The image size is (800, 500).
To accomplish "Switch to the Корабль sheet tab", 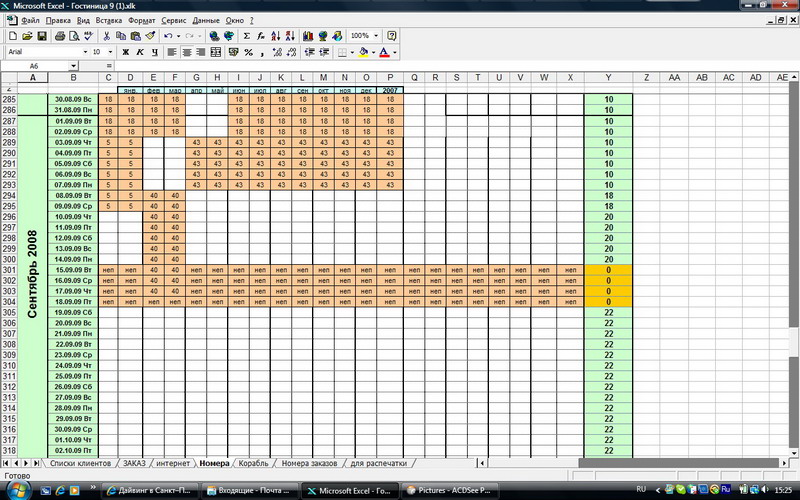I will (x=255, y=464).
